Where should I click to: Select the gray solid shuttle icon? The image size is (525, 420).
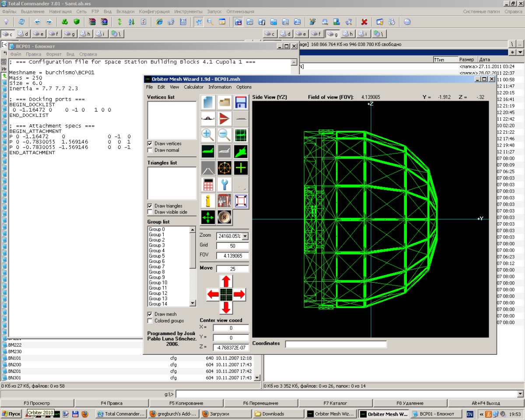pyautogui.click(x=224, y=151)
